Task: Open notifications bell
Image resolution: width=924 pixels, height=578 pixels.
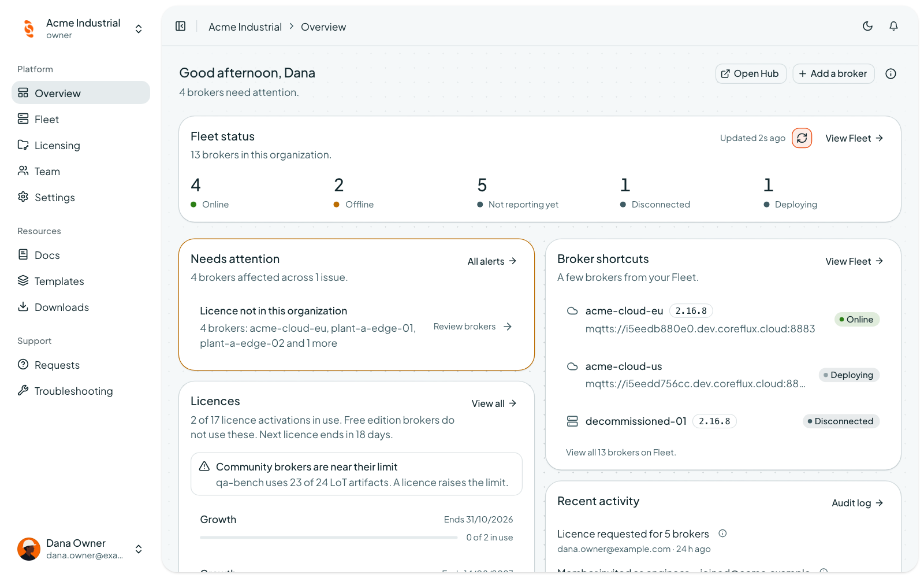Action: pos(893,26)
